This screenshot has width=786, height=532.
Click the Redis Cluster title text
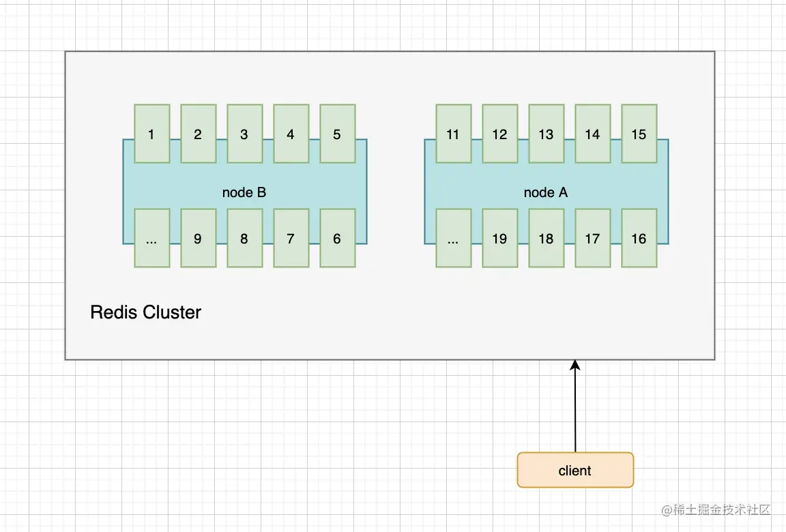point(145,312)
